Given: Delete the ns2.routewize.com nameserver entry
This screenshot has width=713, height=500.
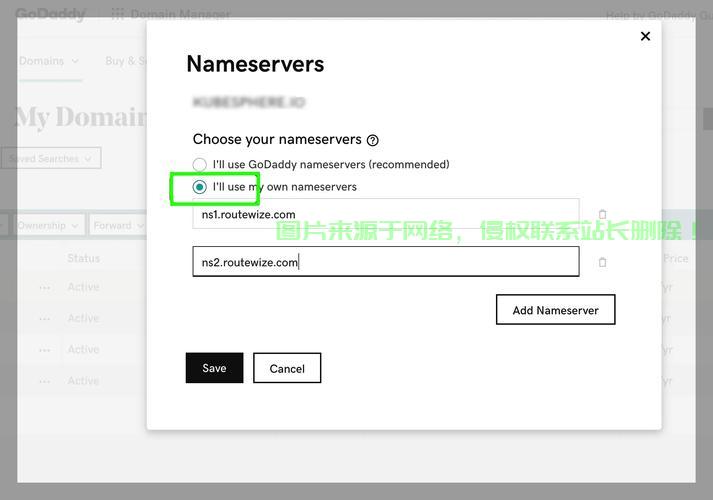Looking at the screenshot, I should [x=603, y=262].
